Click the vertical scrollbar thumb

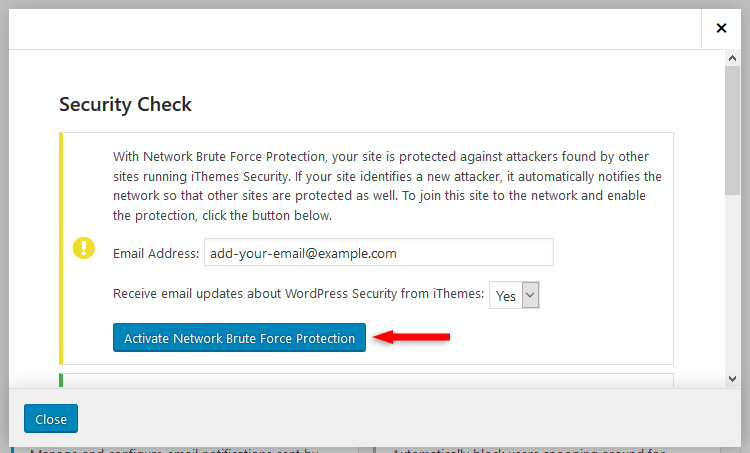click(x=732, y=130)
